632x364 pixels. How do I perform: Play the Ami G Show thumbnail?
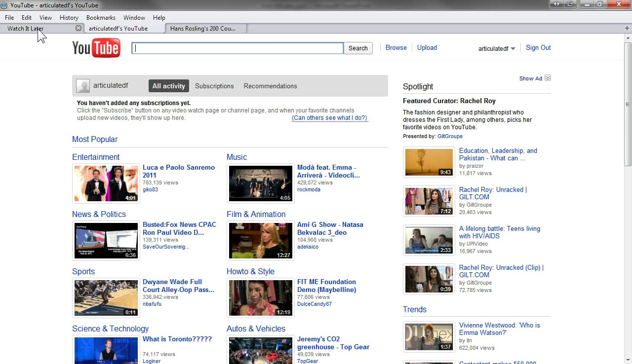[261, 241]
